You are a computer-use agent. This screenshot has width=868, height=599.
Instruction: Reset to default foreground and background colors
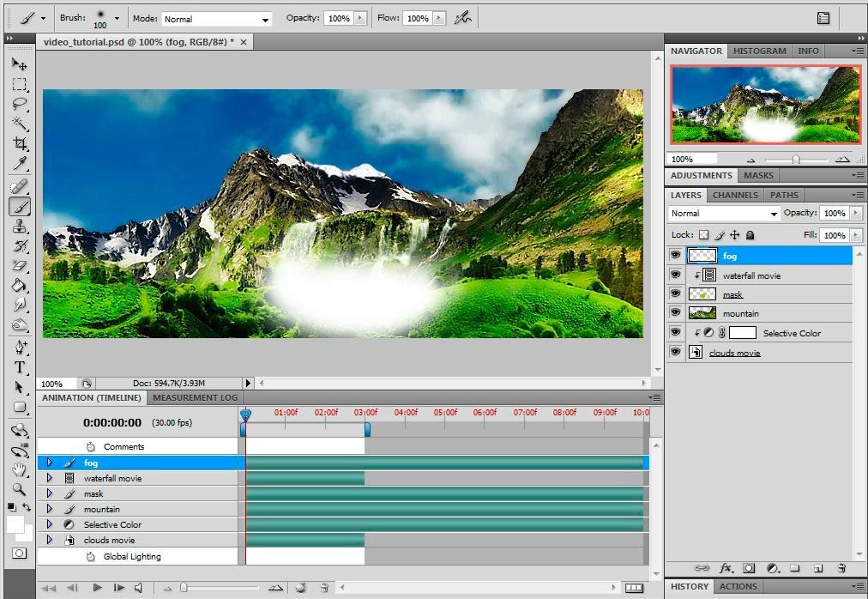coord(12,507)
